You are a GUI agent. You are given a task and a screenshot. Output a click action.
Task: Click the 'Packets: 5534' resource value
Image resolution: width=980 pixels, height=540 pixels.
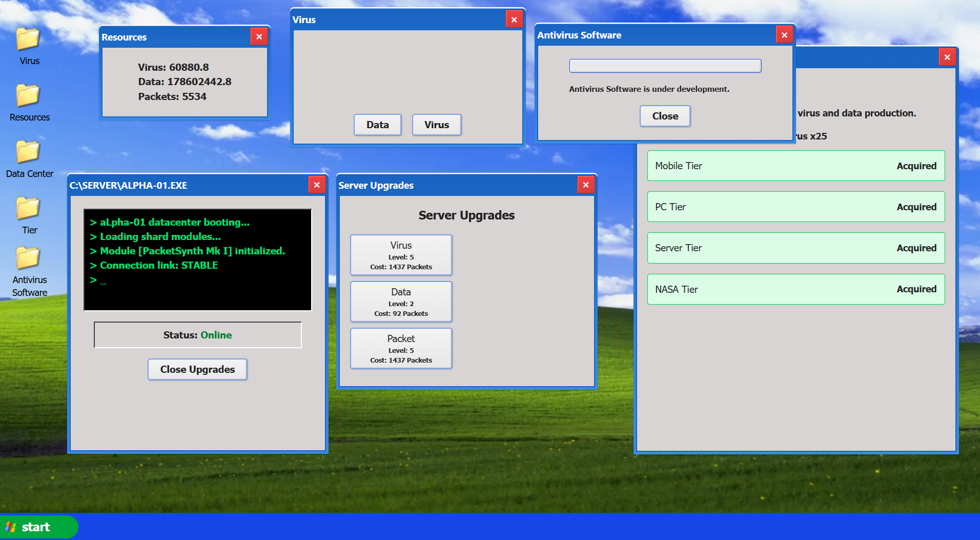tap(172, 96)
